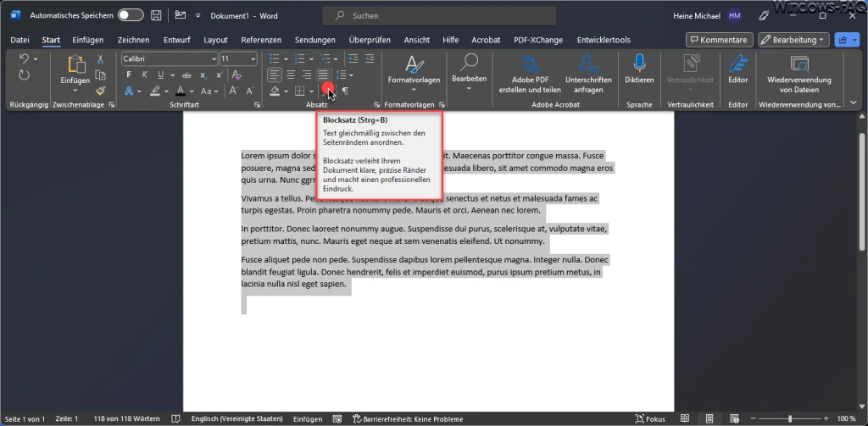Click the spell check book icon in status bar

176,419
